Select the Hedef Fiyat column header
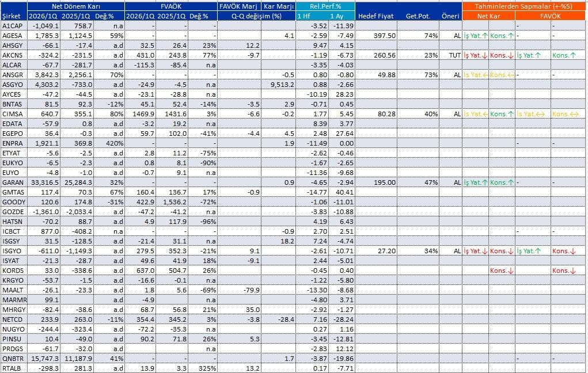The height and width of the screenshot is (373, 588). [375, 16]
